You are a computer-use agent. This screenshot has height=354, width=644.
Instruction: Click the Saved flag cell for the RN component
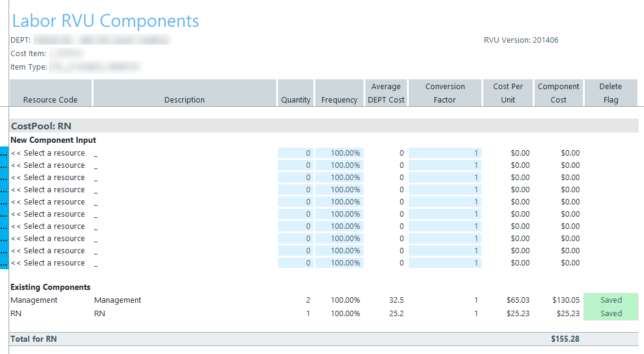coord(611,313)
